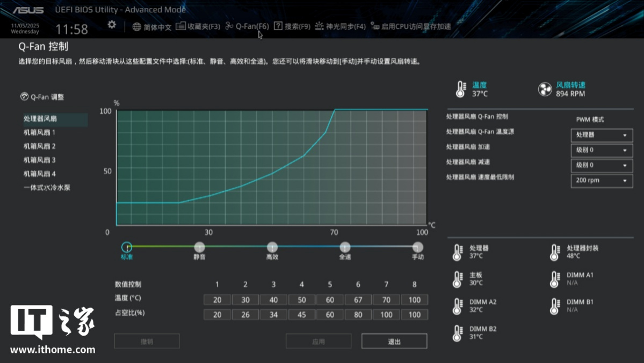Viewport: 644px width, 363px height.
Task: Expand 处理器风扇 Q-Fan 温度源 dropdown
Action: pos(601,135)
